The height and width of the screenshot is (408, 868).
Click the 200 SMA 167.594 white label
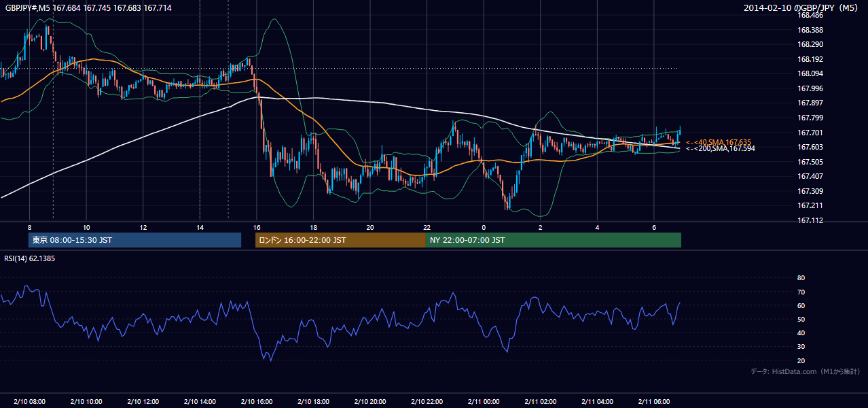(x=720, y=148)
